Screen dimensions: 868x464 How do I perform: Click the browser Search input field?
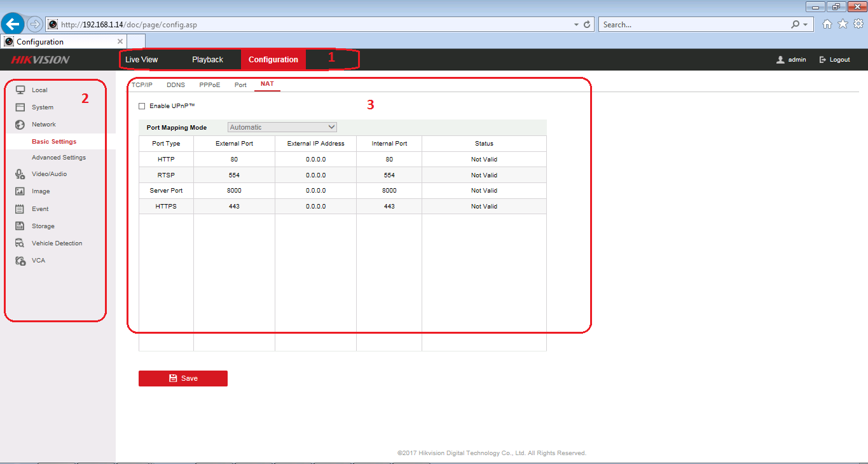tap(693, 25)
